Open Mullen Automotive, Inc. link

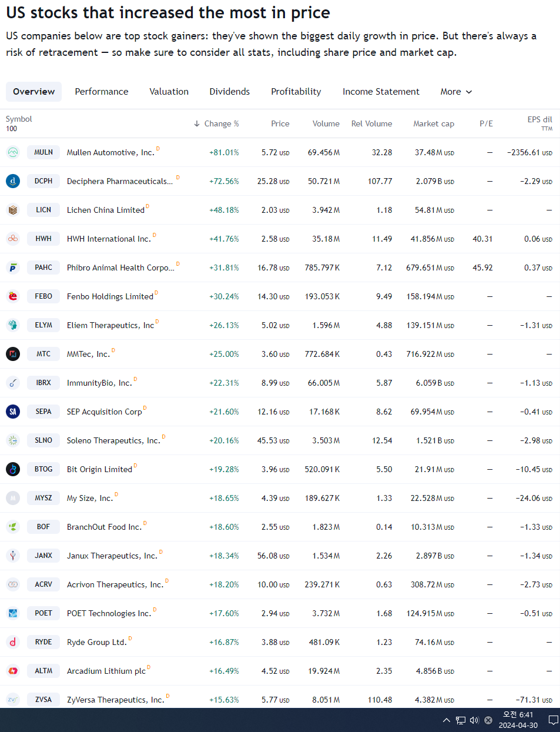click(110, 152)
